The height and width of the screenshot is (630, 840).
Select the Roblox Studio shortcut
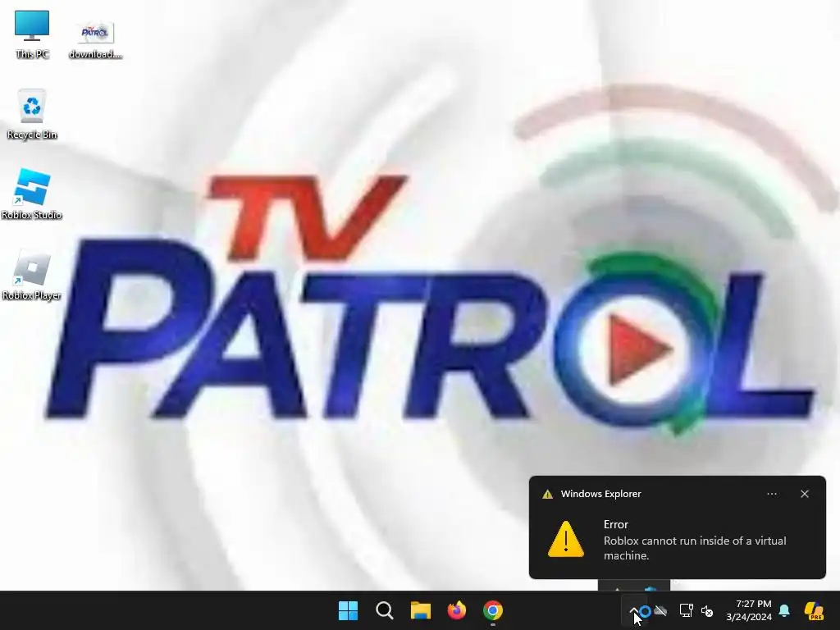pyautogui.click(x=32, y=194)
